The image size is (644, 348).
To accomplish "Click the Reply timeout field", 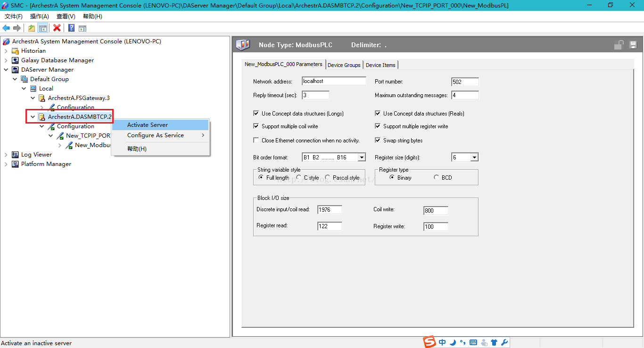I will pyautogui.click(x=315, y=95).
